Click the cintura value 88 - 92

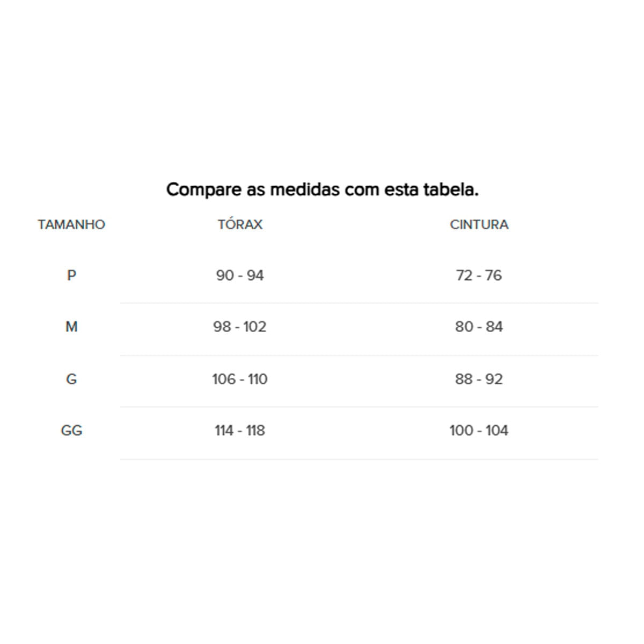pyautogui.click(x=479, y=379)
